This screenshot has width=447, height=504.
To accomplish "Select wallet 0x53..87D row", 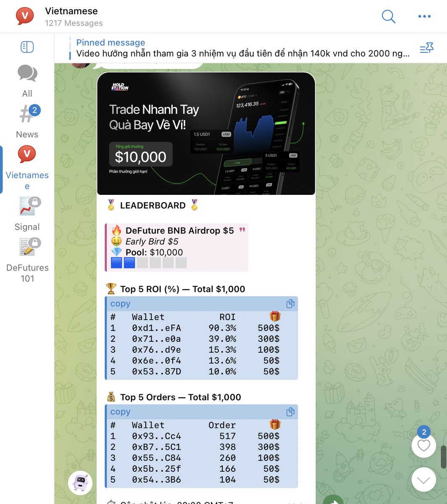I will click(195, 372).
